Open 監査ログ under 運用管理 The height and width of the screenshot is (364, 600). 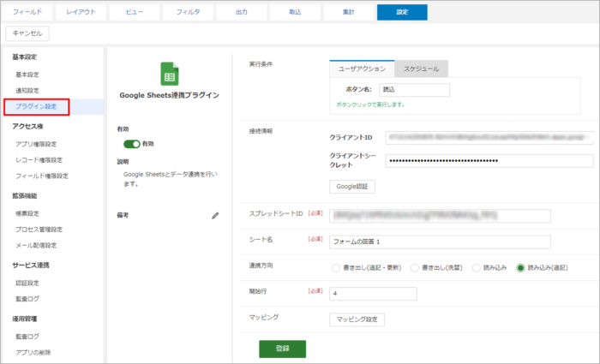[x=27, y=337]
